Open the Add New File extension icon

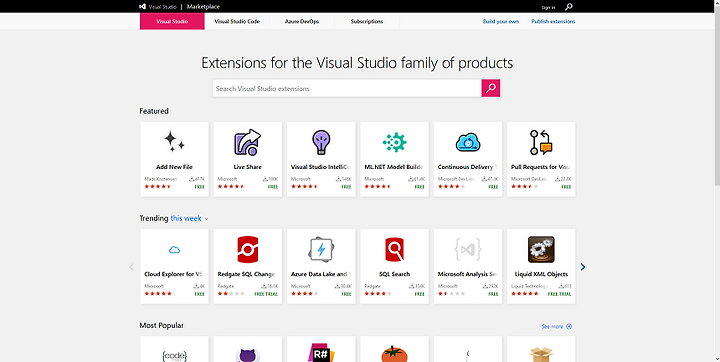(174, 142)
